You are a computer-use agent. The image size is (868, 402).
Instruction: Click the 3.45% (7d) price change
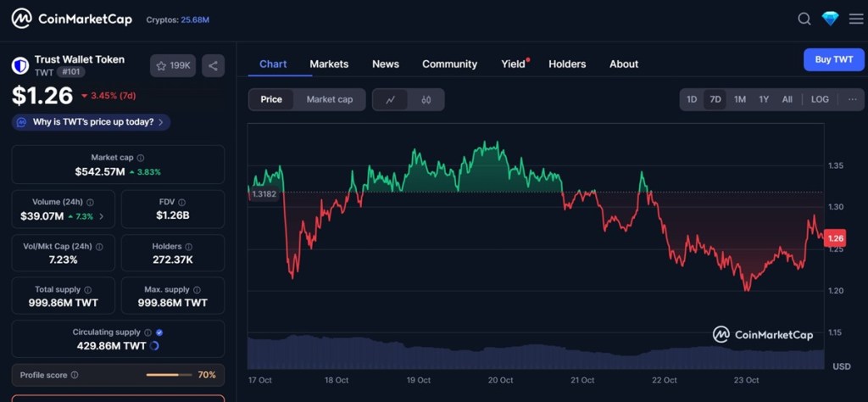pos(108,96)
